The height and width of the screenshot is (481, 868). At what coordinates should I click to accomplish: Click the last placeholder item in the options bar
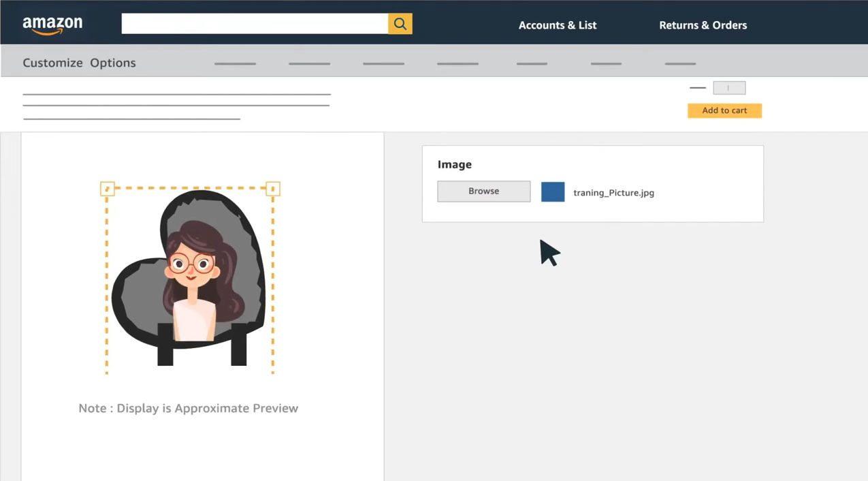(680, 63)
